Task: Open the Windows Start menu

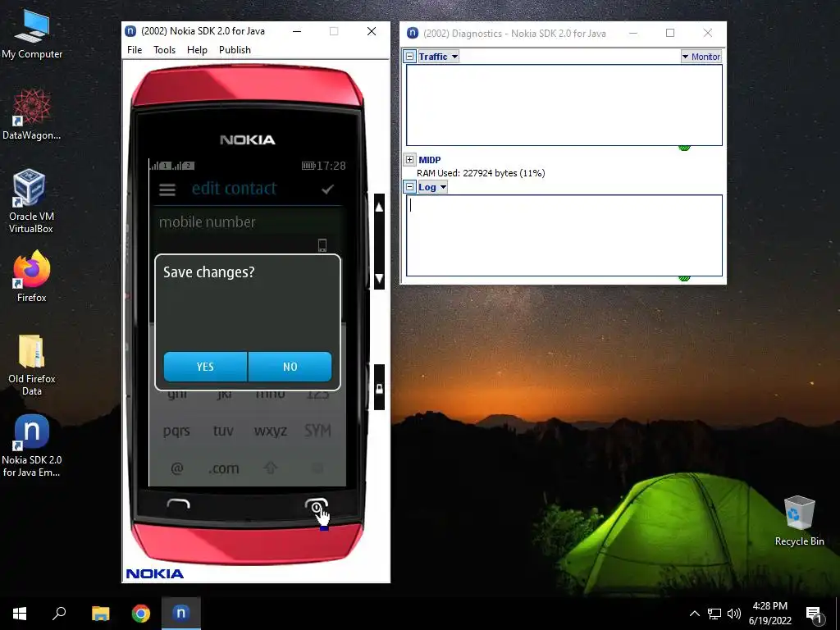Action: point(20,614)
